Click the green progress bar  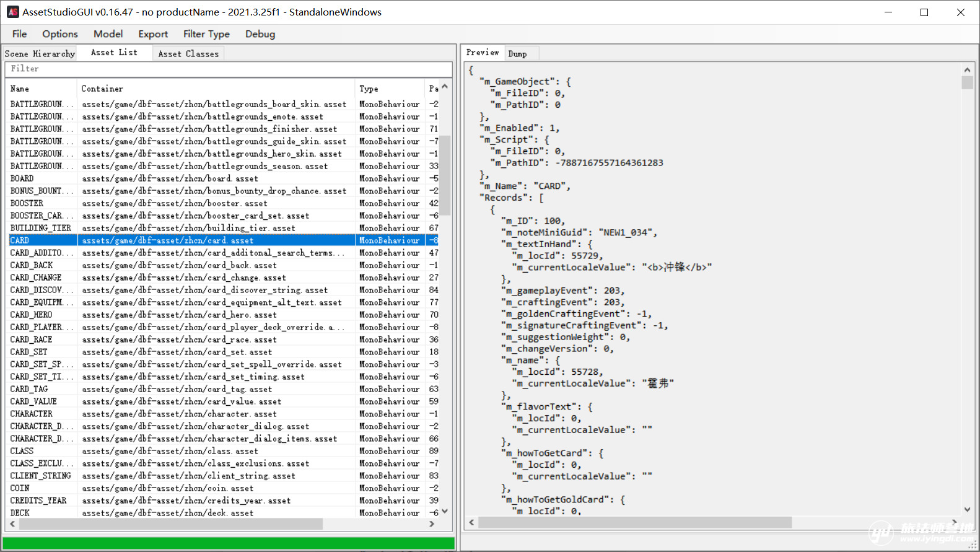pos(229,543)
